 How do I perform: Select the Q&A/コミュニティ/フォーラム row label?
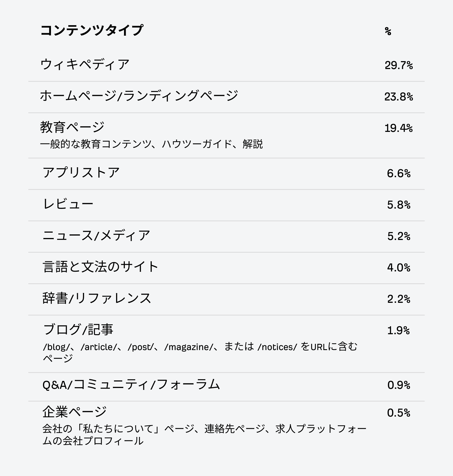tap(131, 385)
